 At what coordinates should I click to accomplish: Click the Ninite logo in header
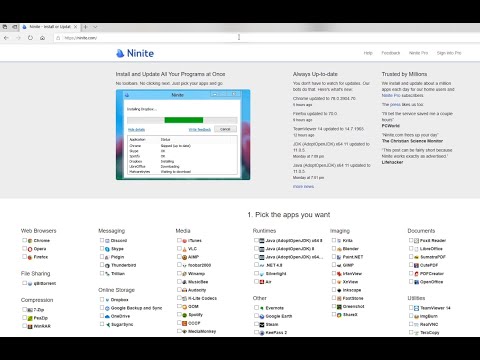click(135, 53)
